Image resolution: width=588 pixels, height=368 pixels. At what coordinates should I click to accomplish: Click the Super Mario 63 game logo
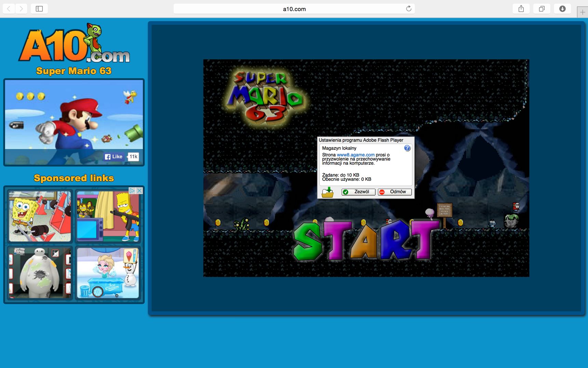265,98
